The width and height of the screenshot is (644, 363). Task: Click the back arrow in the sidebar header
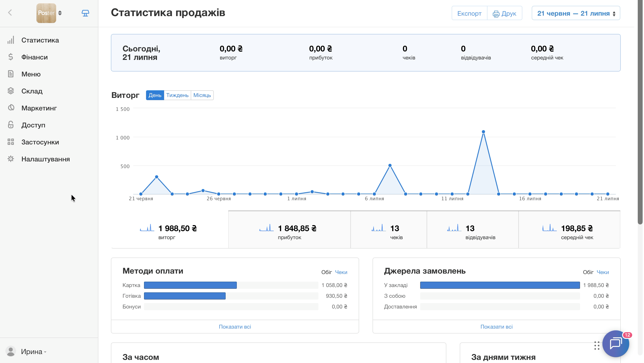(10, 13)
